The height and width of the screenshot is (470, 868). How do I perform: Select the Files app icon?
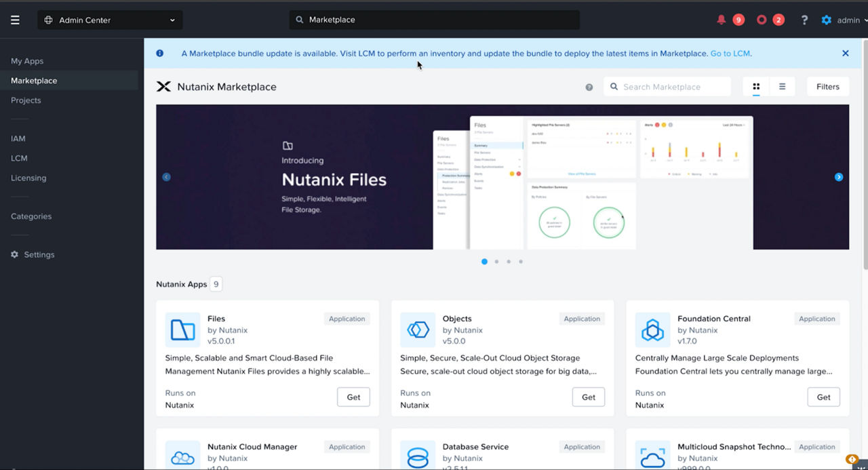pos(182,330)
